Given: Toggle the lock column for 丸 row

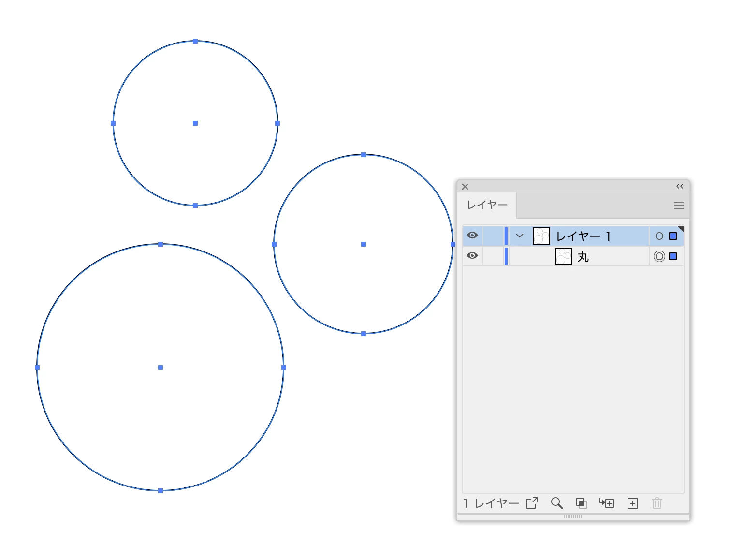Looking at the screenshot, I should click(x=493, y=256).
